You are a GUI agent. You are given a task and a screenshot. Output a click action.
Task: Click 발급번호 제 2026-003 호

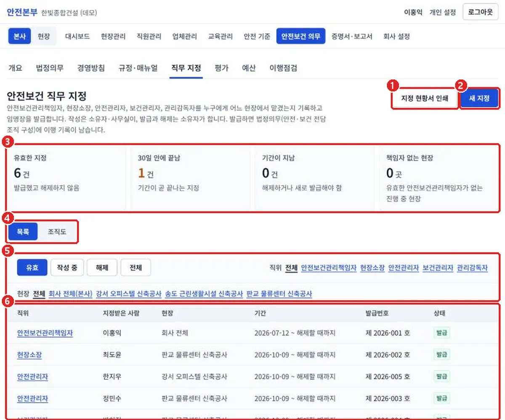[x=388, y=399]
